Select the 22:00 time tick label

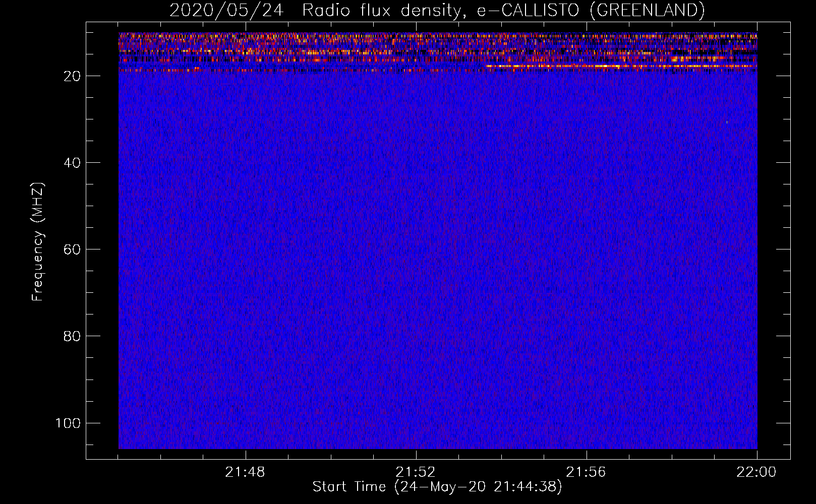756,472
